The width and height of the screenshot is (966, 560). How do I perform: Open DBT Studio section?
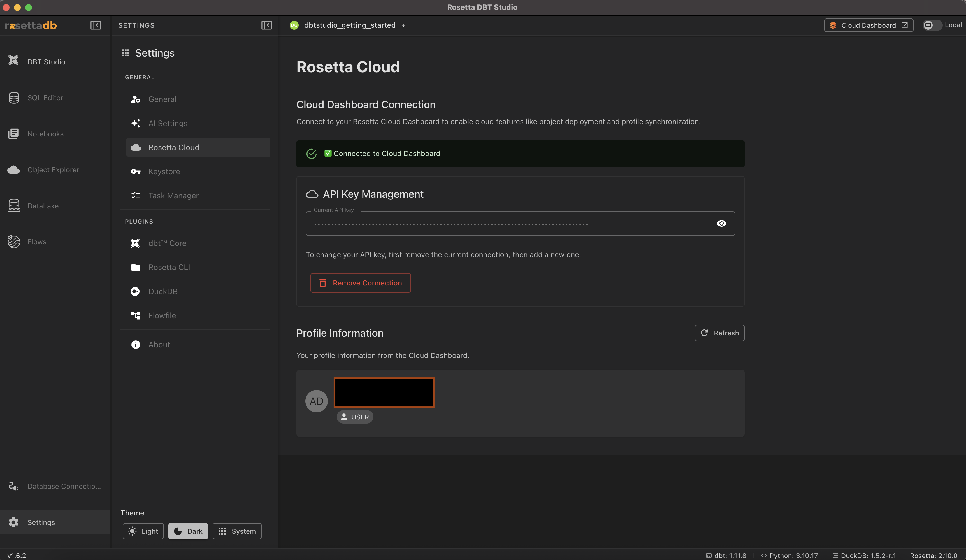point(46,62)
